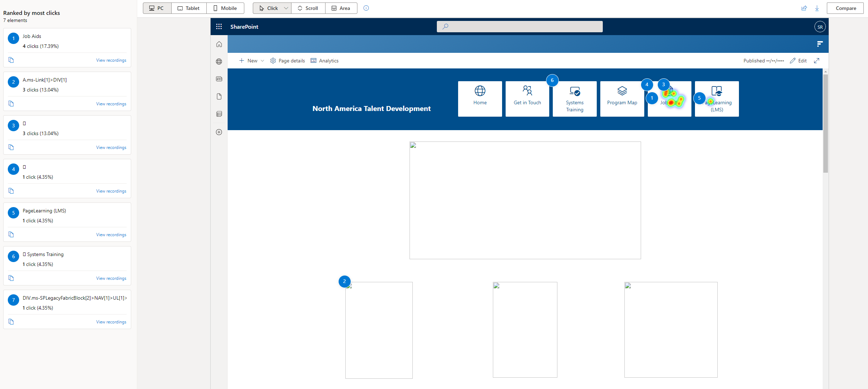Click the sort icon in the blue page banner
Image resolution: width=868 pixels, height=389 pixels.
click(x=820, y=44)
